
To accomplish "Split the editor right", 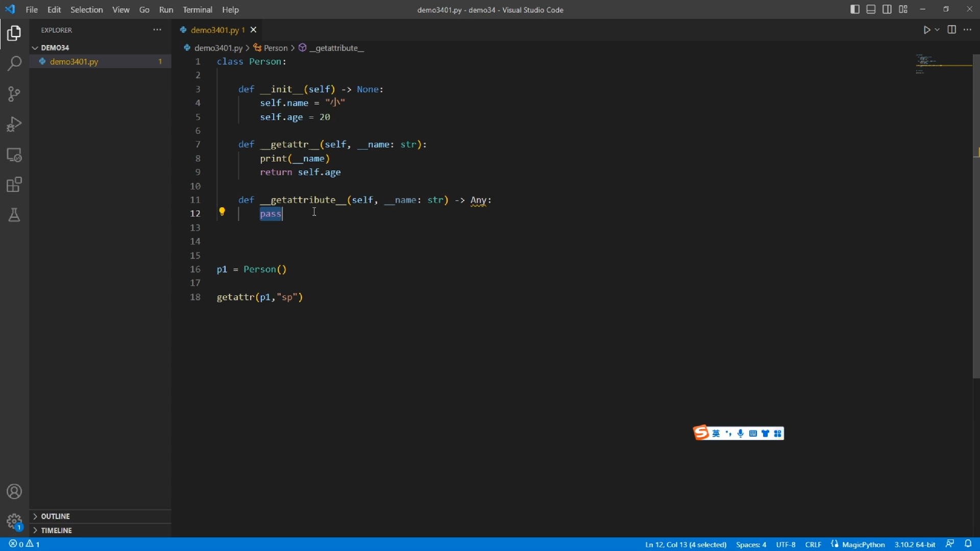I will point(952,30).
